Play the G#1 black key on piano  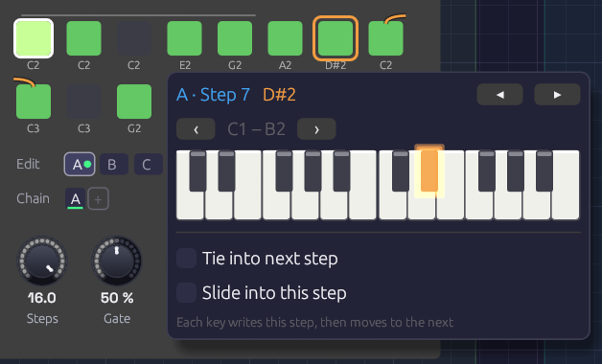point(313,171)
